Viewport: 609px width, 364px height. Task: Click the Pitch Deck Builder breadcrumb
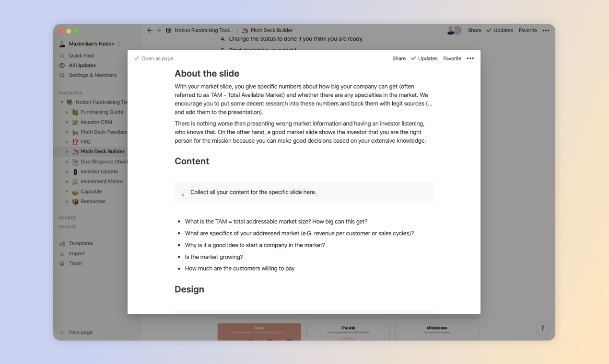tap(267, 30)
